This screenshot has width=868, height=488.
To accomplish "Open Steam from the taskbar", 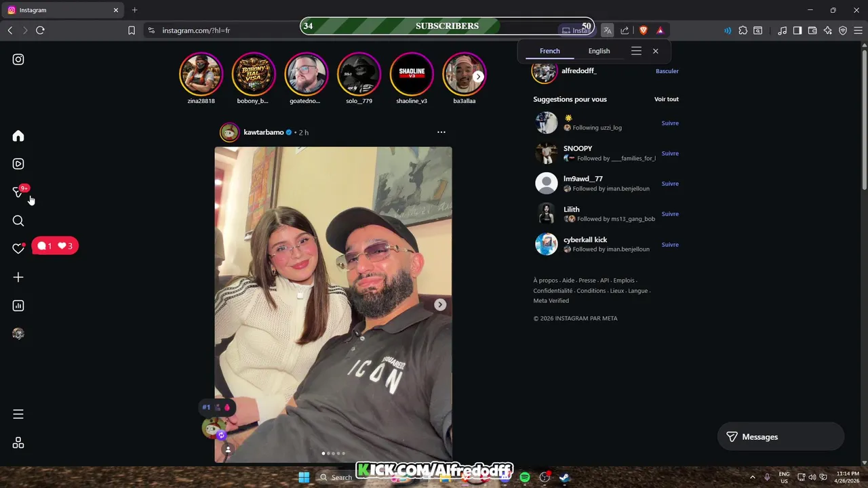I will click(564, 477).
